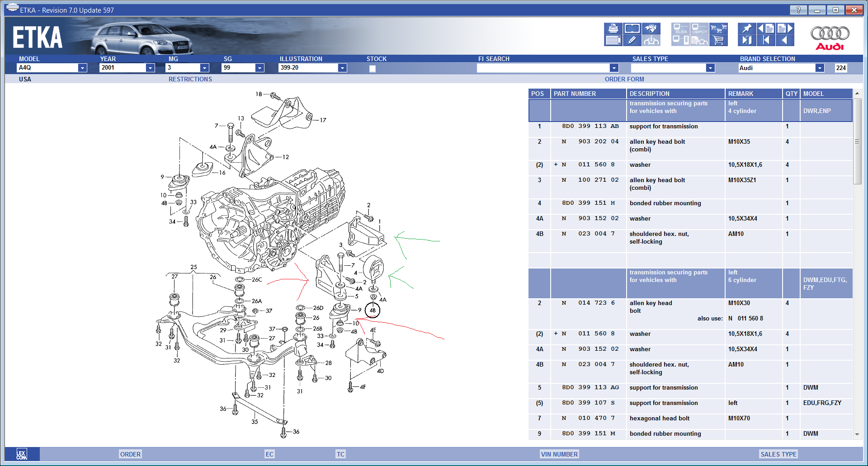Screen dimensions: 868x466
Task: Click the RESTRICTIONS label
Action: point(190,79)
